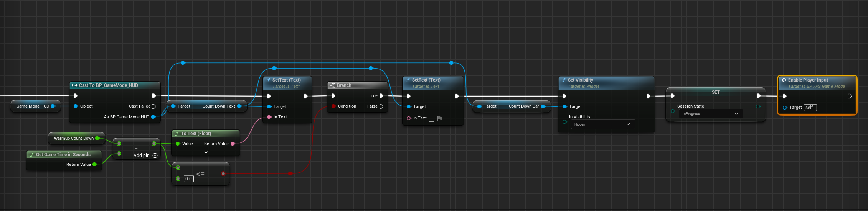The image size is (868, 211).
Task: Click the flag icon beside In Text
Action: (439, 118)
